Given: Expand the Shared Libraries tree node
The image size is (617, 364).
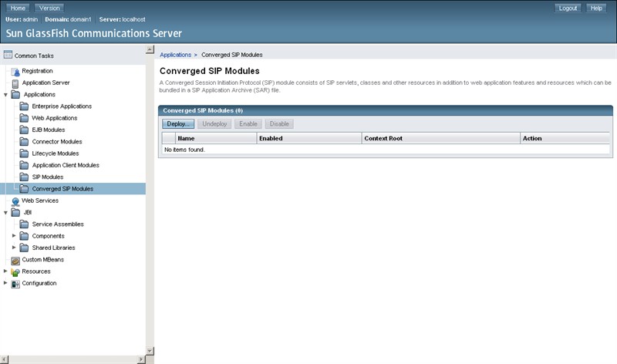Looking at the screenshot, I should tap(14, 248).
